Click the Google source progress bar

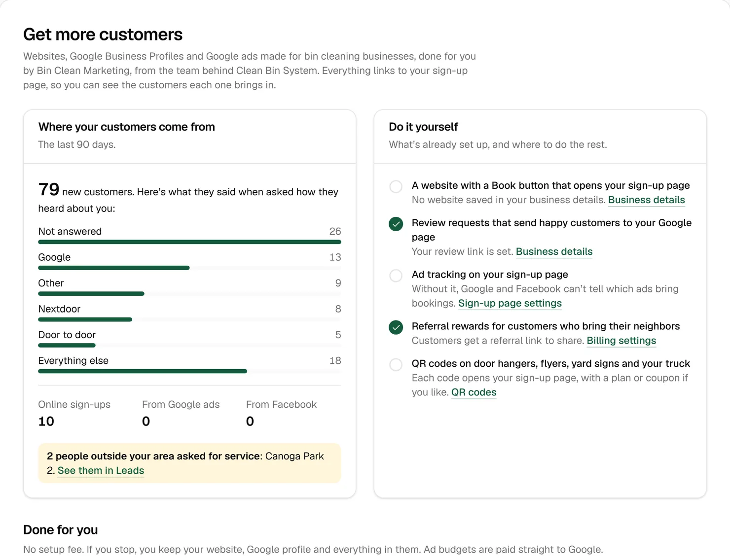point(189,268)
